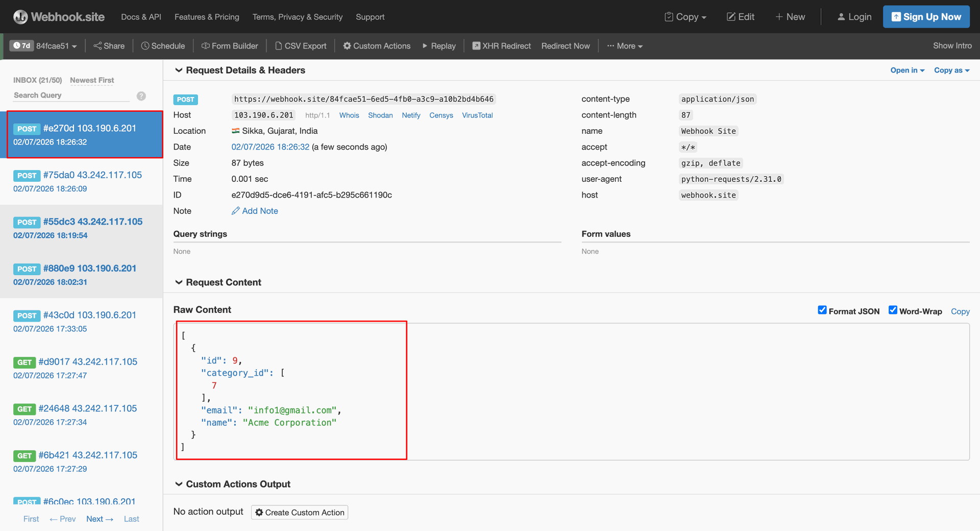Click the Search Query input field

click(71, 95)
